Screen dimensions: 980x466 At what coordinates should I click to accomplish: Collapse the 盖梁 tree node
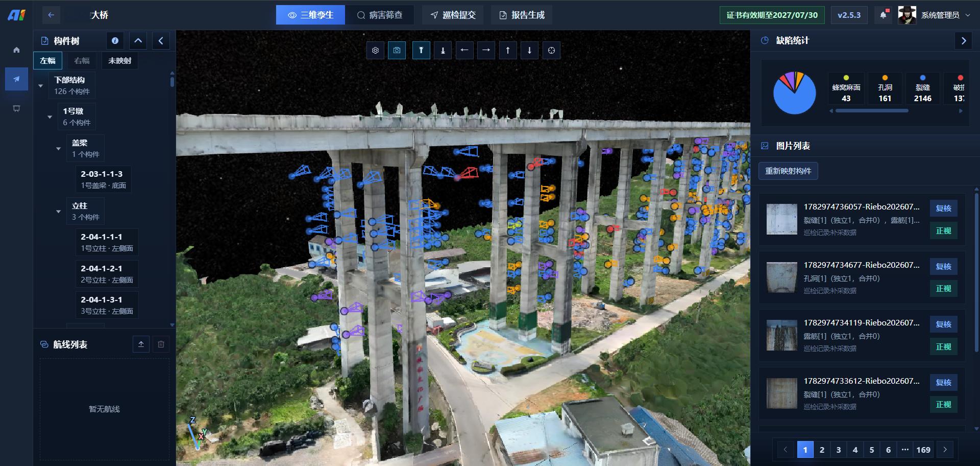pyautogui.click(x=58, y=149)
